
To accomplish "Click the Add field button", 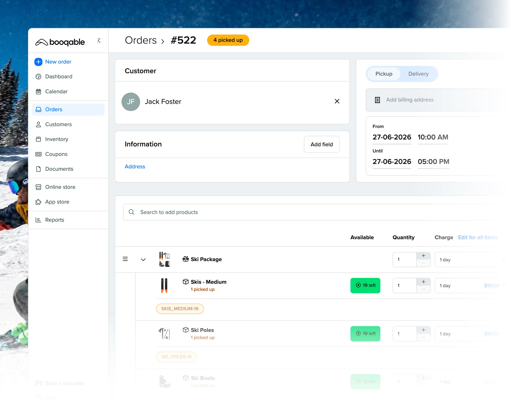I will 321,144.
